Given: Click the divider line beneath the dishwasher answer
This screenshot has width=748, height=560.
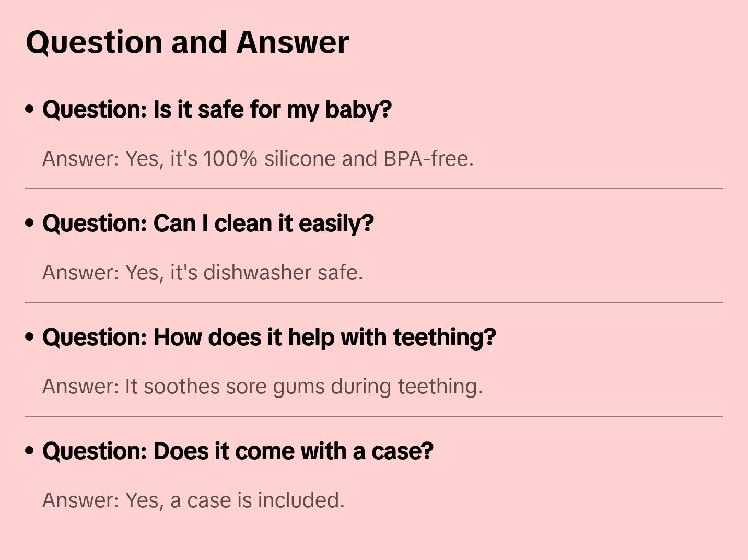Looking at the screenshot, I should 374,302.
